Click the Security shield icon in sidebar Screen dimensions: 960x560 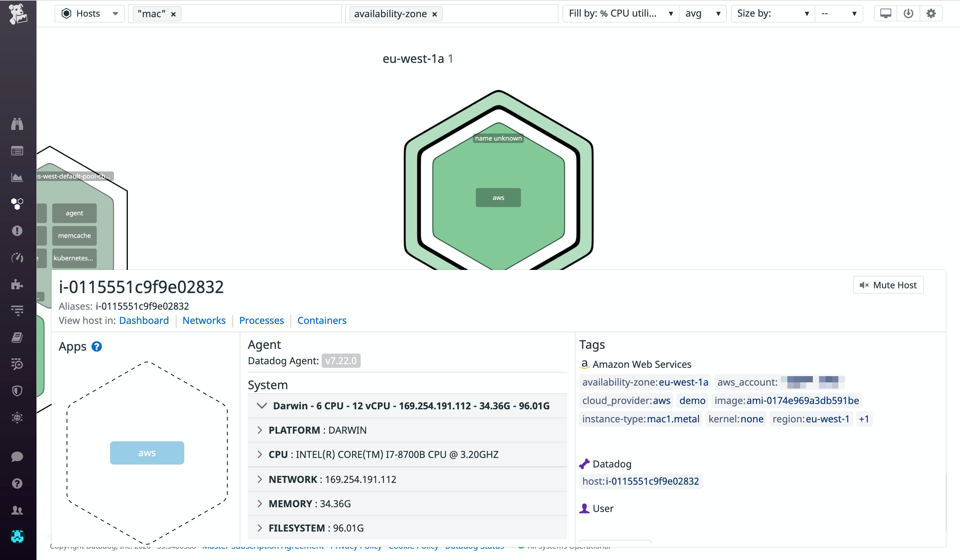[x=17, y=390]
